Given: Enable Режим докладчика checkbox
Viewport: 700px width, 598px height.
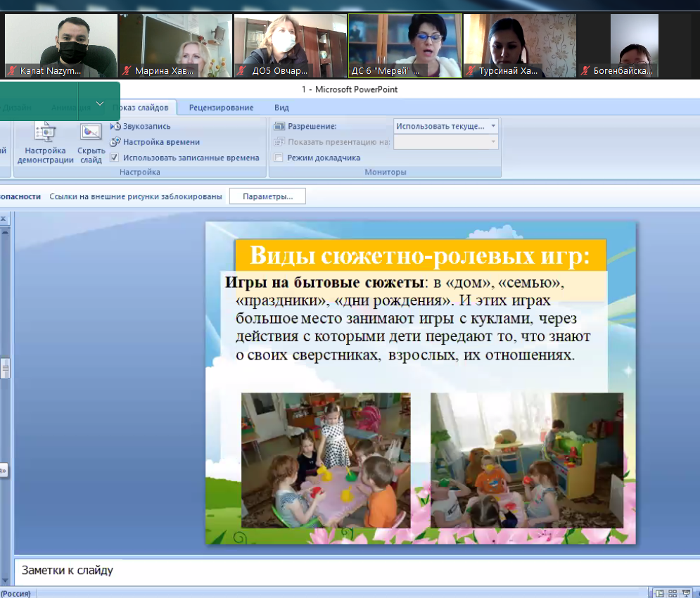Looking at the screenshot, I should point(279,158).
